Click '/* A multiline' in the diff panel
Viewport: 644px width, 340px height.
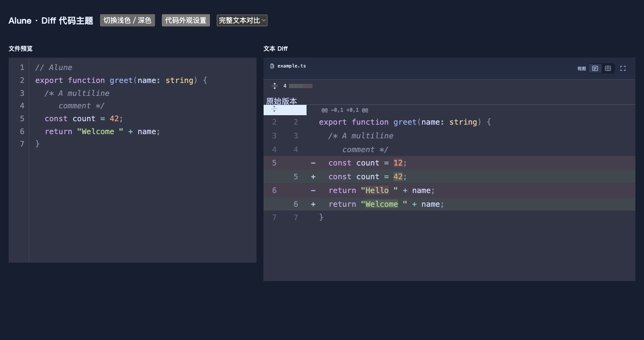pos(361,136)
